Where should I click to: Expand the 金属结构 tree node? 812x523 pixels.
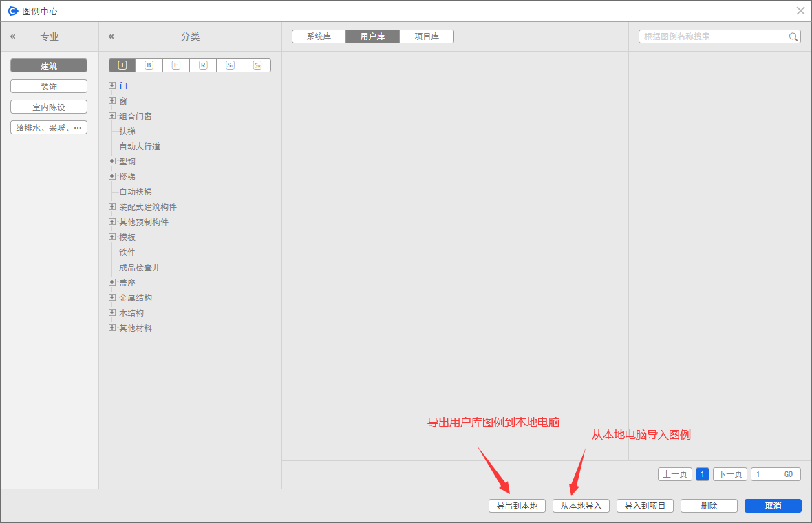click(x=112, y=298)
